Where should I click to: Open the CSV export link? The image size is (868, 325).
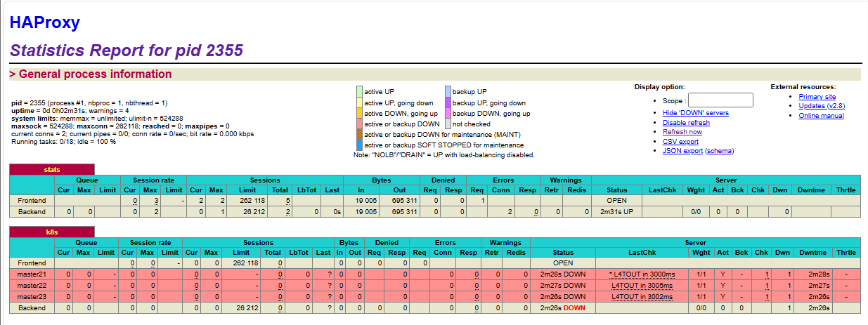click(x=680, y=141)
